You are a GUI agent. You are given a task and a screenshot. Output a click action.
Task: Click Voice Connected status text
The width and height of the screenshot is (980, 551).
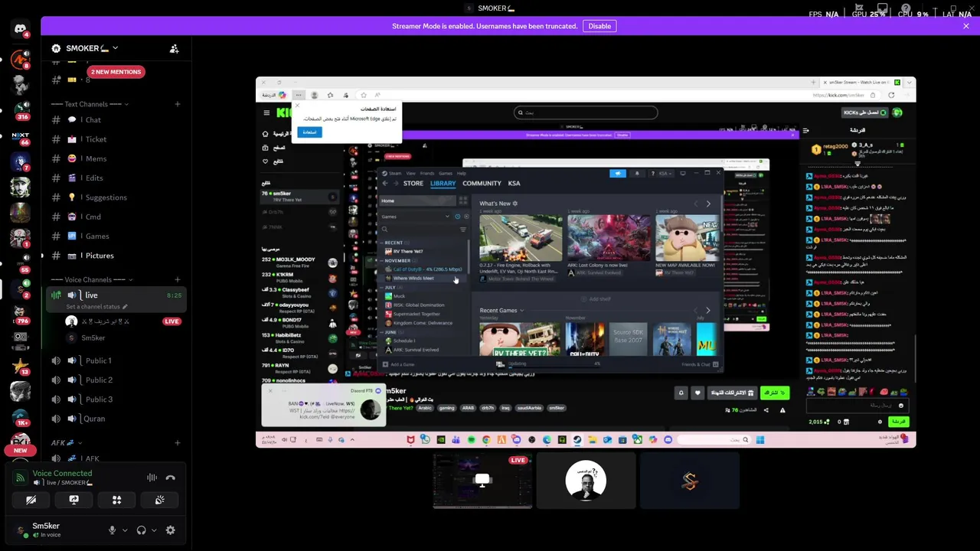[x=62, y=474]
